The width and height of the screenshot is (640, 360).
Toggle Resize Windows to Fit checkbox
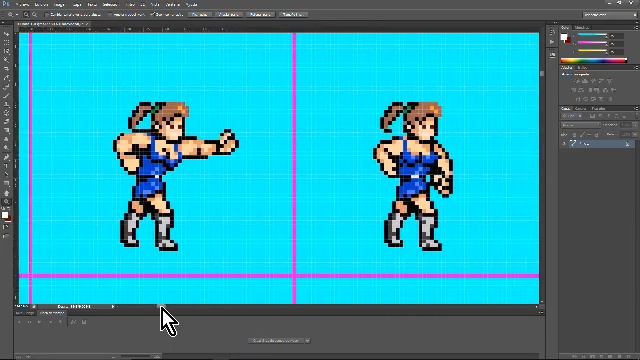(47, 15)
